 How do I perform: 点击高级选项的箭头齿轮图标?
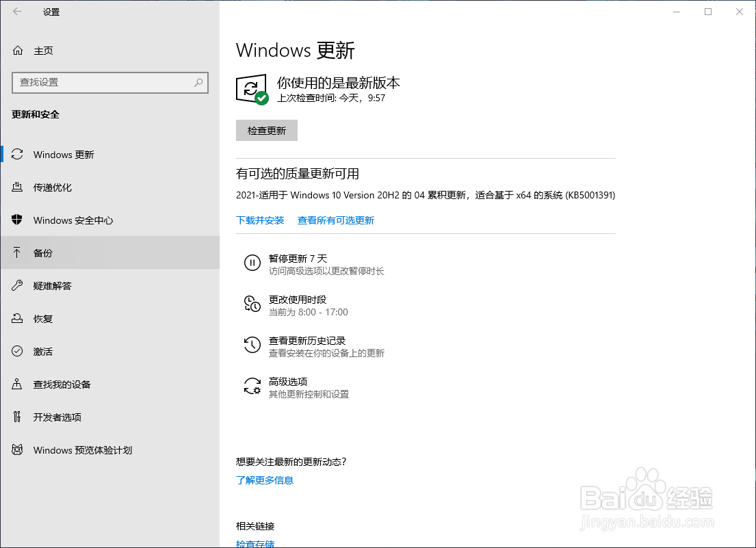click(252, 386)
